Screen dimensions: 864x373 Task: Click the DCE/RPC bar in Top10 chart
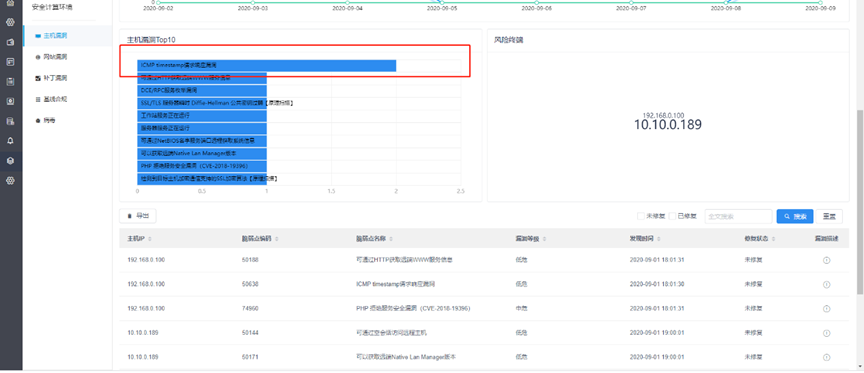(x=202, y=90)
